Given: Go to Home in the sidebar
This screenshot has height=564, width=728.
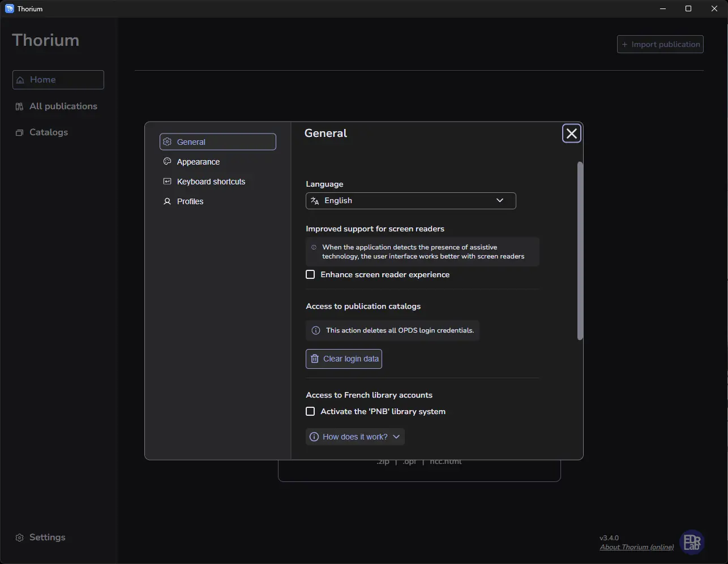Looking at the screenshot, I should [x=58, y=80].
